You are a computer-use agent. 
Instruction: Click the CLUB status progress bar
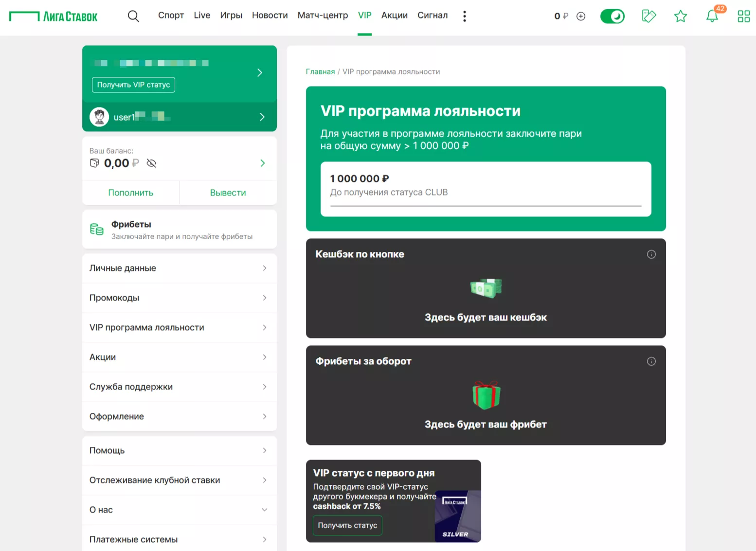point(486,206)
